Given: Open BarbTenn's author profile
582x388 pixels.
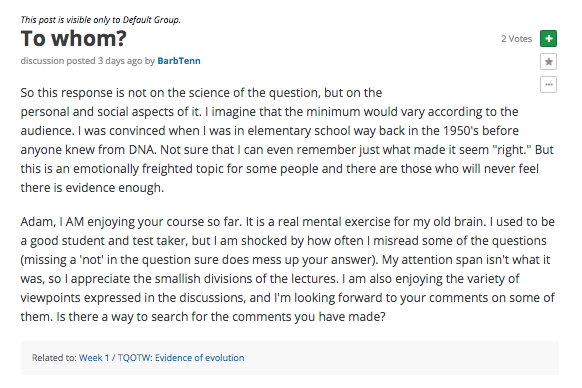Looking at the screenshot, I should pos(179,61).
